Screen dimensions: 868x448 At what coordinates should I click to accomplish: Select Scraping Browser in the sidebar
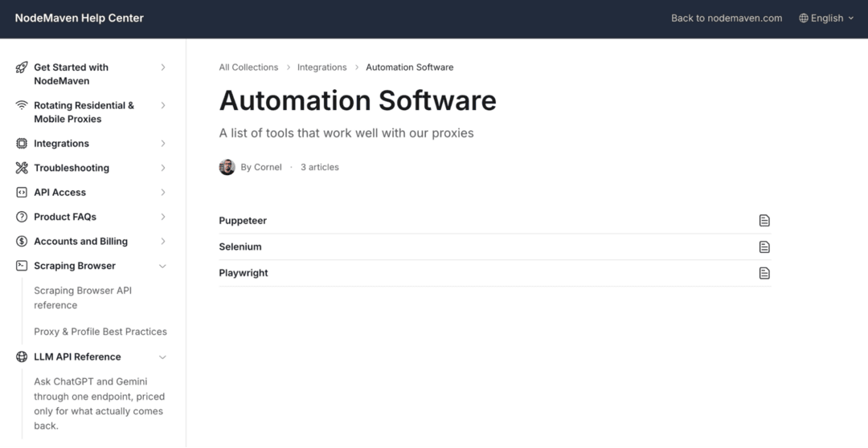(x=75, y=266)
